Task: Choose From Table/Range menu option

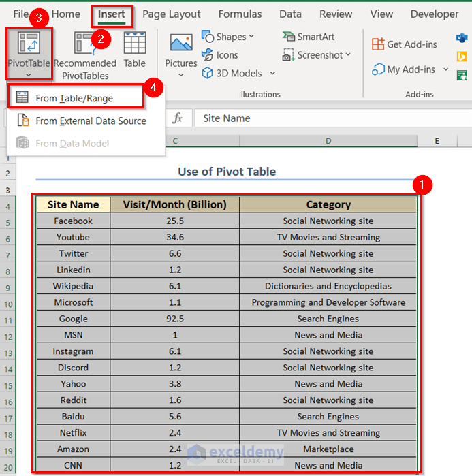Action: click(x=74, y=98)
